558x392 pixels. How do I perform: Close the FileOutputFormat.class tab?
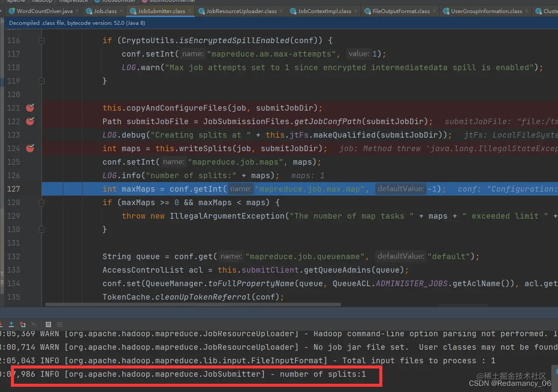tap(434, 11)
